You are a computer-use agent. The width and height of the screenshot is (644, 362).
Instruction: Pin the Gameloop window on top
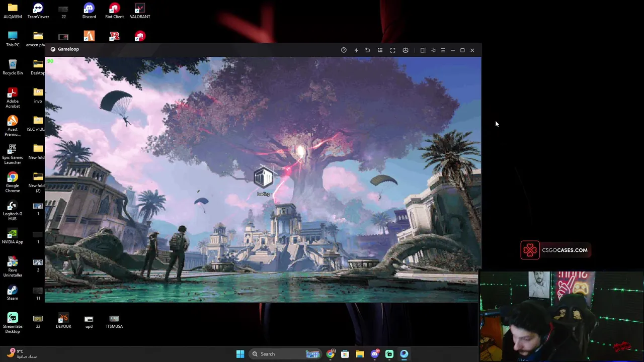click(433, 50)
